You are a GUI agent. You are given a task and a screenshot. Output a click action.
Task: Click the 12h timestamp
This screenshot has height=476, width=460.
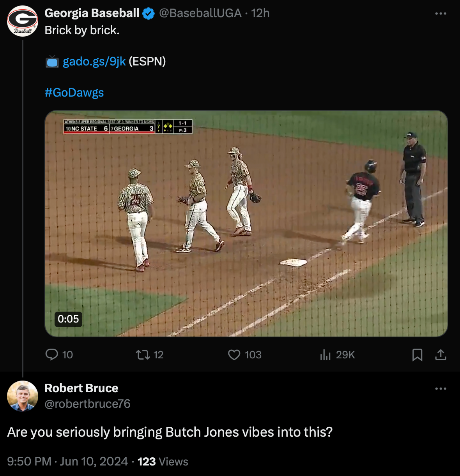[x=260, y=13]
